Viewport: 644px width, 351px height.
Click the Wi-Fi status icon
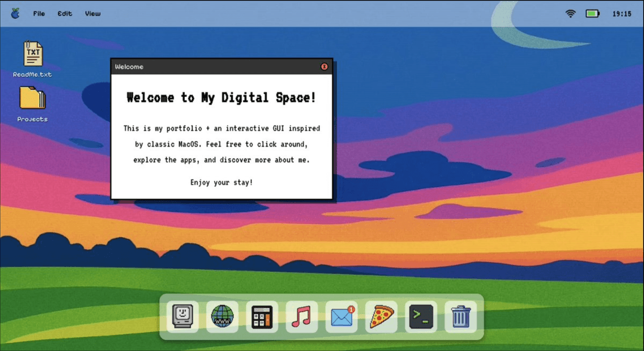[x=570, y=12]
